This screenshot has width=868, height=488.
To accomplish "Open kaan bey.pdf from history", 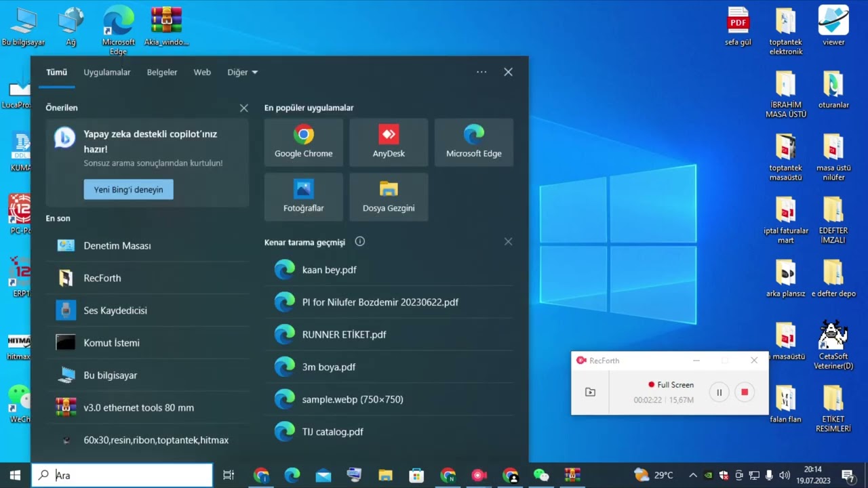I will click(389, 270).
